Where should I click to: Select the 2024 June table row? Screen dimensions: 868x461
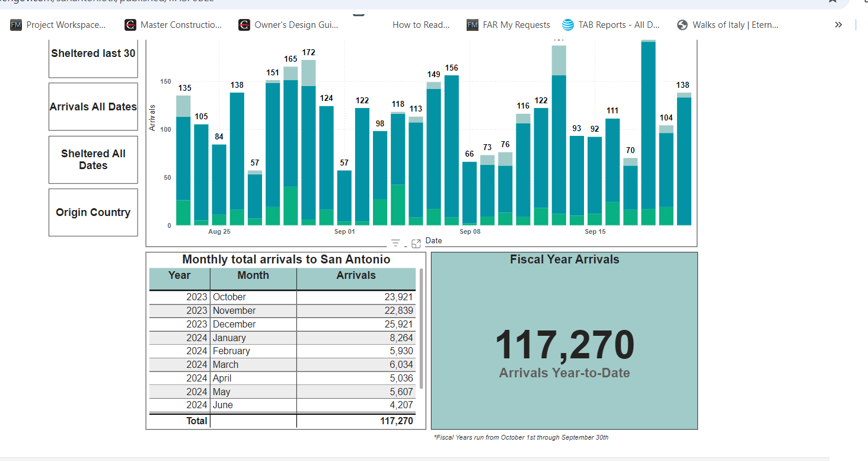282,405
